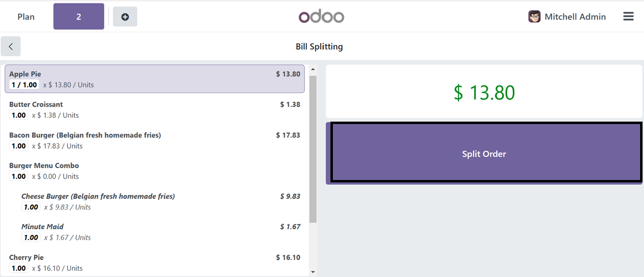Add a new order with plus icon

tap(125, 17)
